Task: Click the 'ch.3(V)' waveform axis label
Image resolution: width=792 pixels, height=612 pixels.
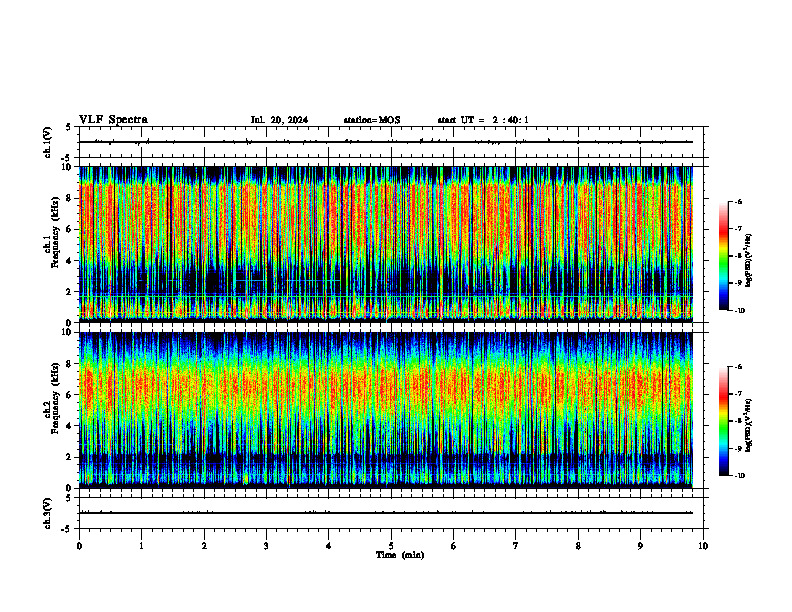Action: click(x=48, y=513)
